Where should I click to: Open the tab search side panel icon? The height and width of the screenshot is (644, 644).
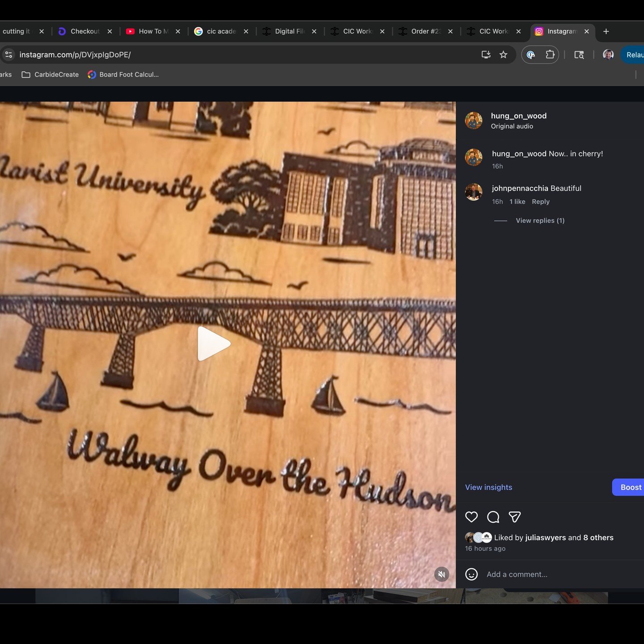click(x=579, y=55)
